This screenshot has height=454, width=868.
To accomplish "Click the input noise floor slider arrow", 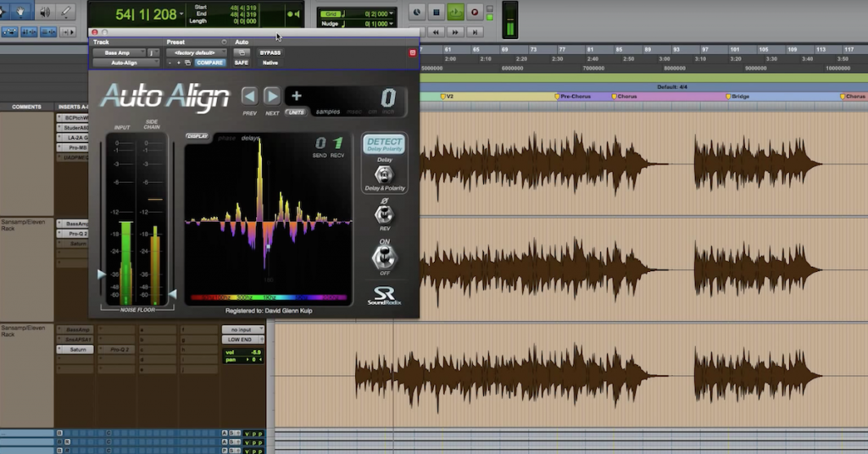I will pos(102,274).
